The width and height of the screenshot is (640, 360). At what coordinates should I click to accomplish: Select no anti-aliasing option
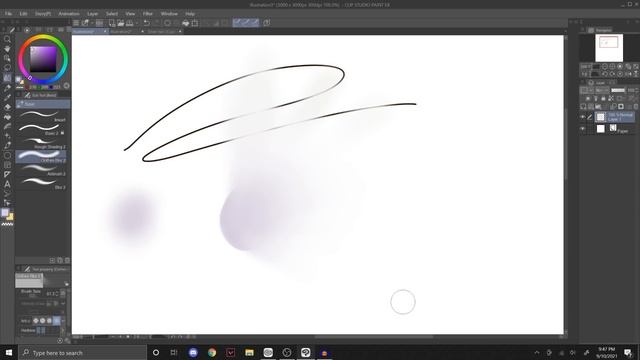tap(36, 321)
